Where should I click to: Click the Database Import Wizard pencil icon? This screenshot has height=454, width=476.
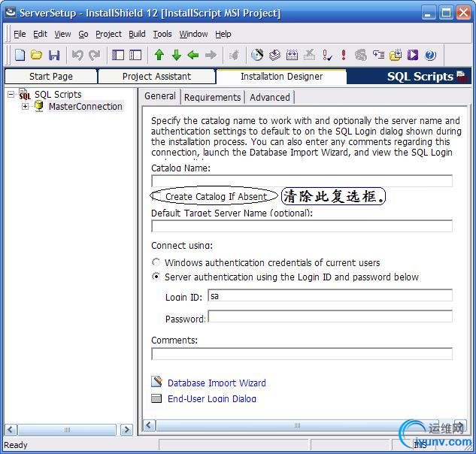(156, 382)
